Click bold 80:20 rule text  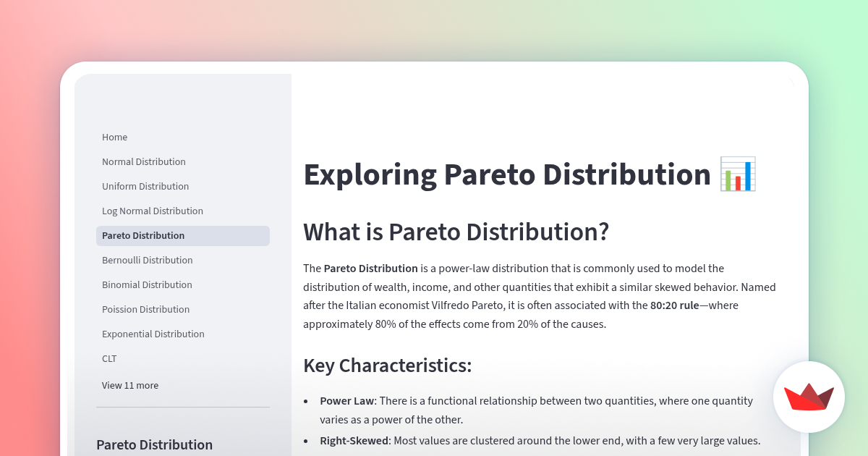click(675, 305)
